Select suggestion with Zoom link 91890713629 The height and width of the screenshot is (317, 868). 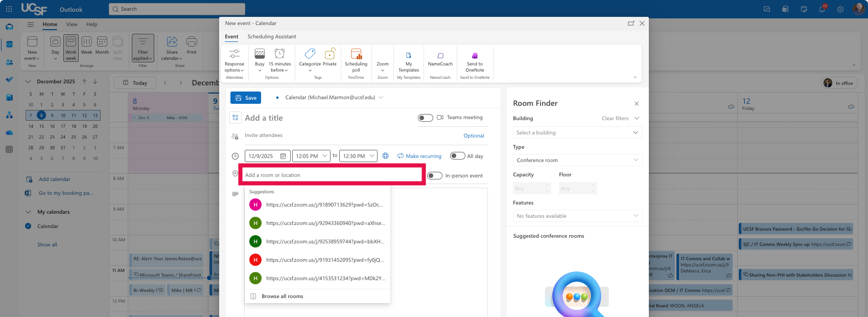(x=318, y=205)
